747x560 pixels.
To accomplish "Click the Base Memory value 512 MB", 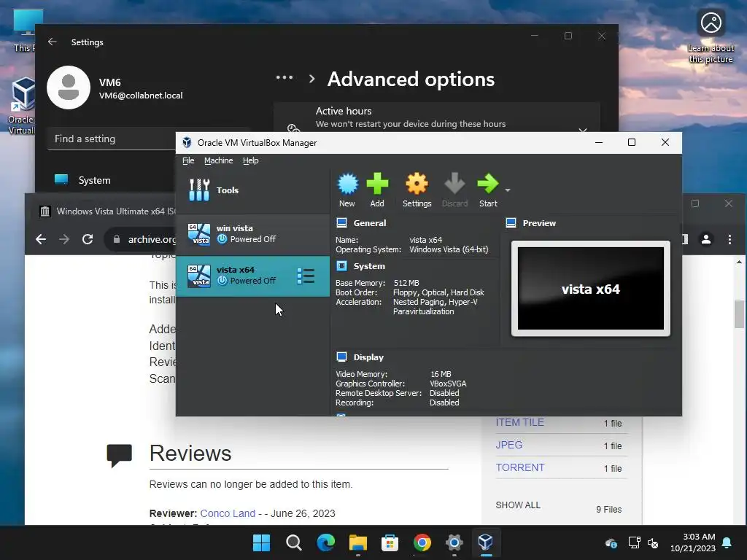I will 406,283.
